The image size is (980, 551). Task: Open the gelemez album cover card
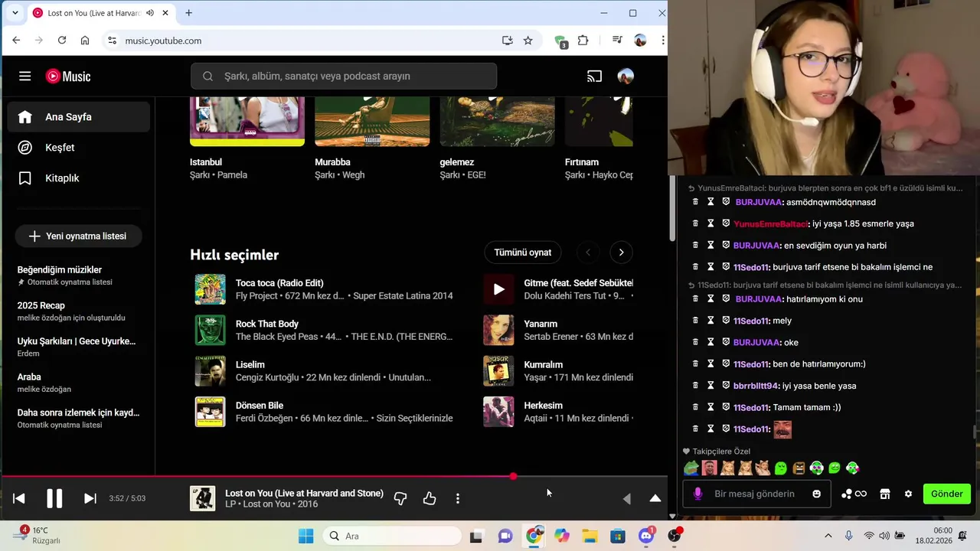click(x=497, y=121)
